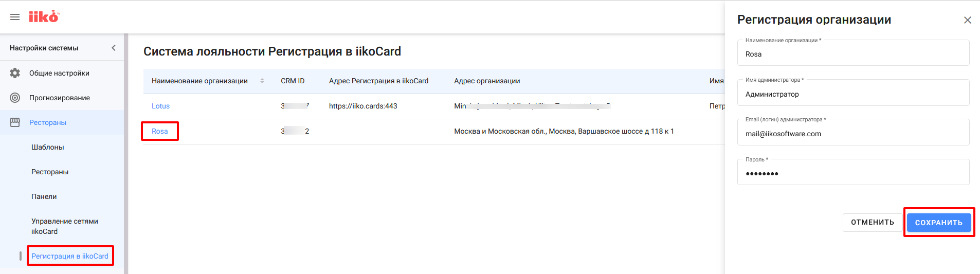The width and height of the screenshot is (980, 274).
Task: Open the hamburger menu icon
Action: pos(15,17)
